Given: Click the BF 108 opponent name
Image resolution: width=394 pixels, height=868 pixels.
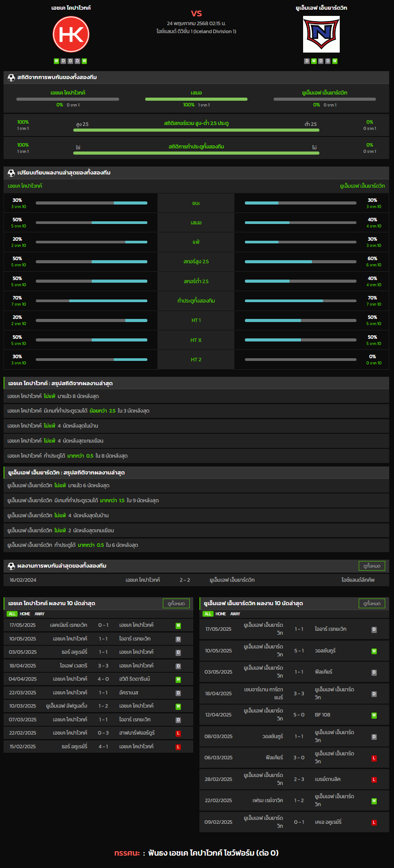Looking at the screenshot, I should (x=323, y=715).
